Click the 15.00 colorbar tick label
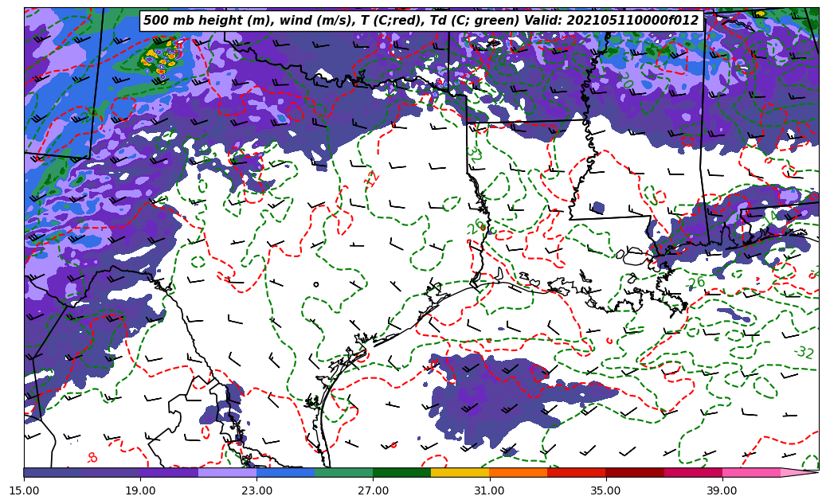826x504 pixels. tap(24, 490)
